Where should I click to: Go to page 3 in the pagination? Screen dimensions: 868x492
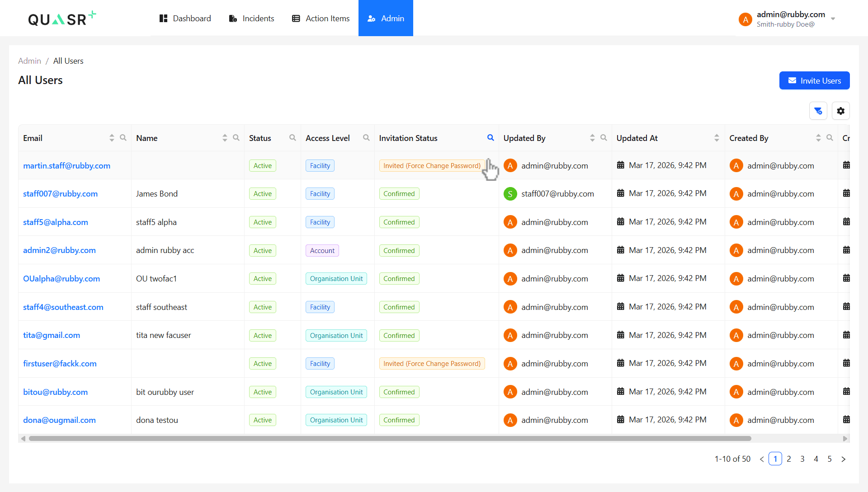pos(802,459)
